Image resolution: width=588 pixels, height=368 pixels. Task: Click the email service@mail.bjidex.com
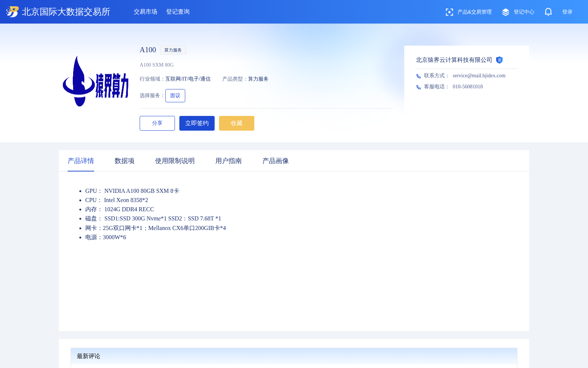[x=479, y=76]
